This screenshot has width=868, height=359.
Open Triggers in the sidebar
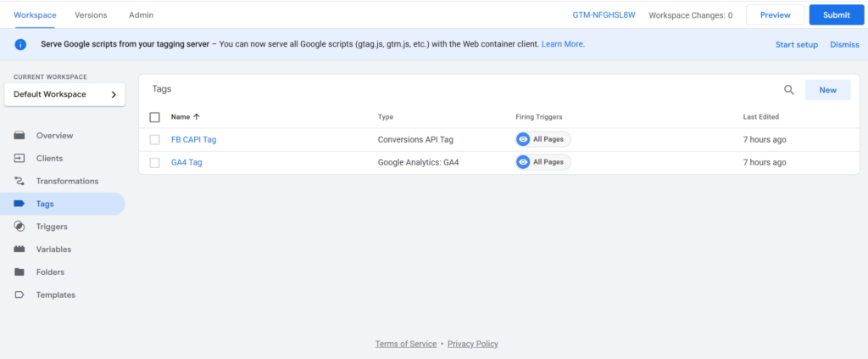point(52,227)
